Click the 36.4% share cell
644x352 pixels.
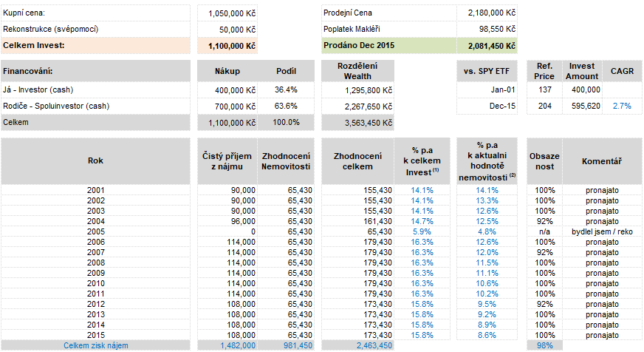[x=286, y=89]
